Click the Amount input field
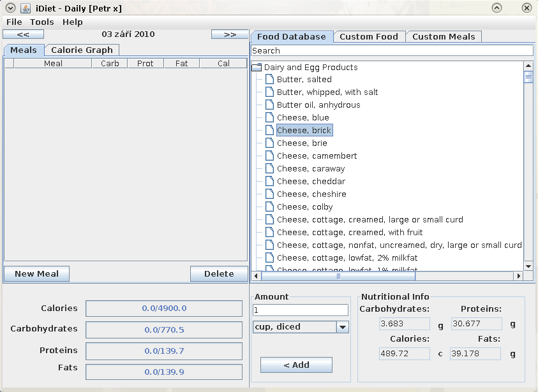 click(x=301, y=310)
